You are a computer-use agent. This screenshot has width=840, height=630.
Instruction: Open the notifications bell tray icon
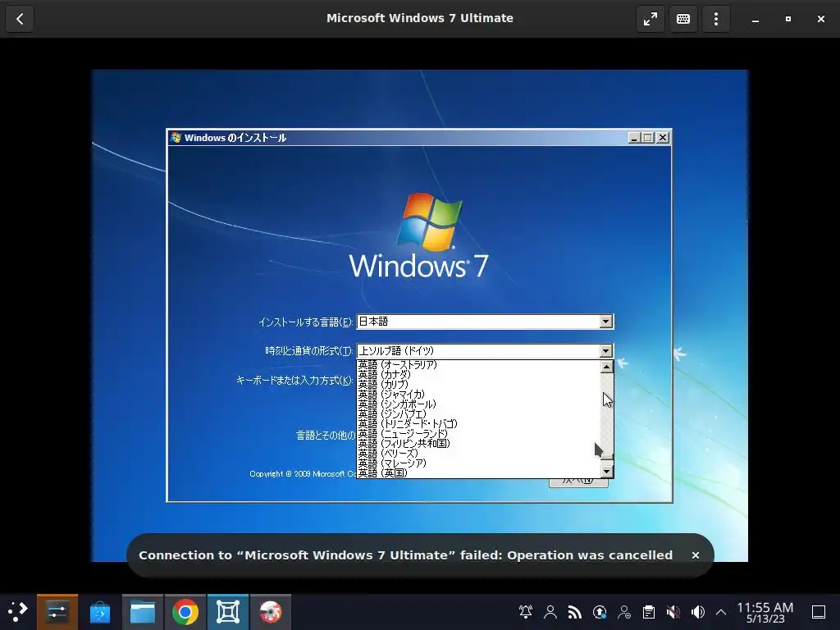click(526, 612)
